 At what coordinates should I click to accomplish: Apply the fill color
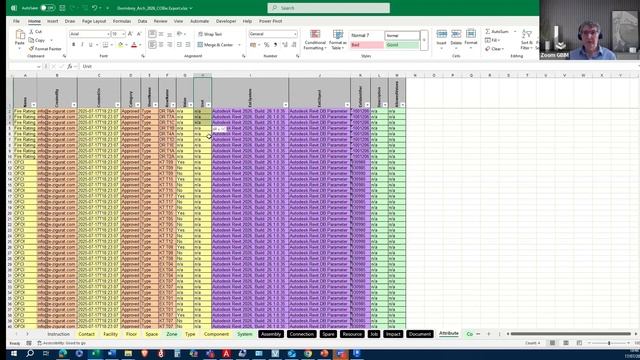[120, 45]
